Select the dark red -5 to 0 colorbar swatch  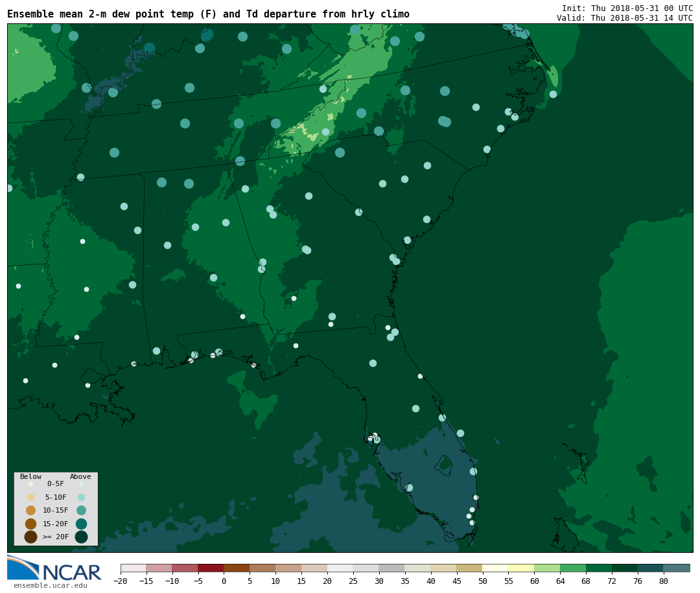(211, 568)
